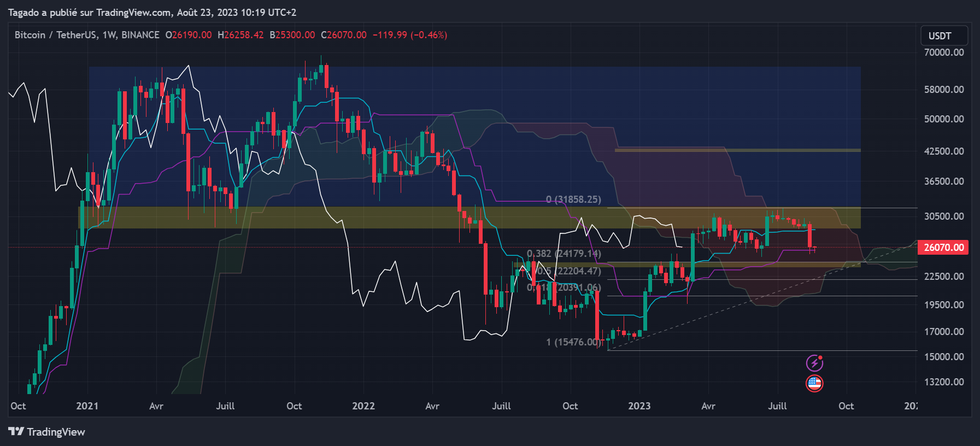Click the 19500.00 price axis label
The height and width of the screenshot is (446, 980).
point(944,305)
